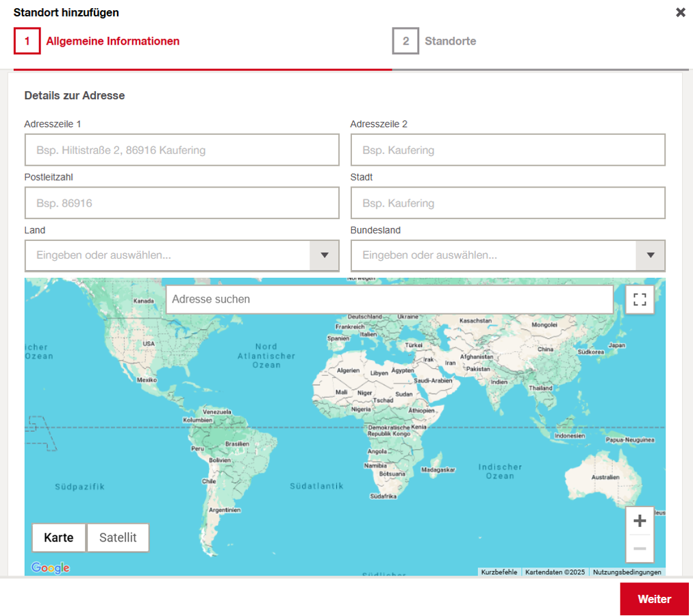Click the Kanada label on map

144,301
